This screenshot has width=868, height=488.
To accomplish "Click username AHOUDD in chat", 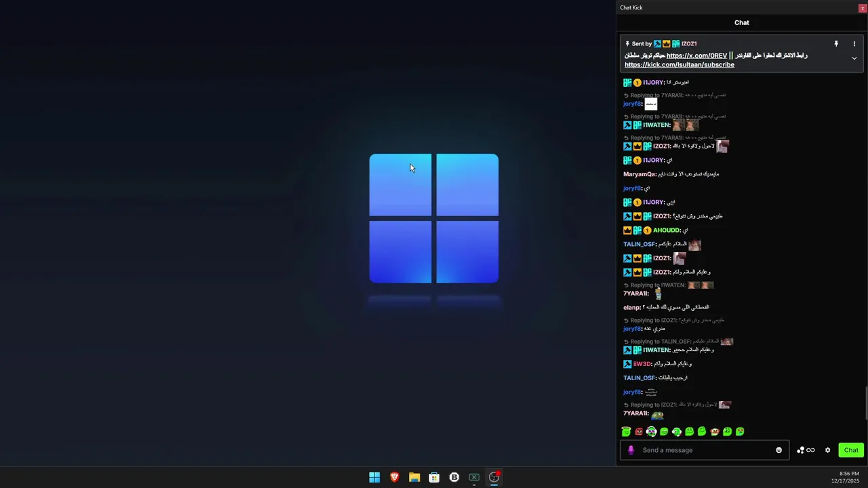I will 667,230.
